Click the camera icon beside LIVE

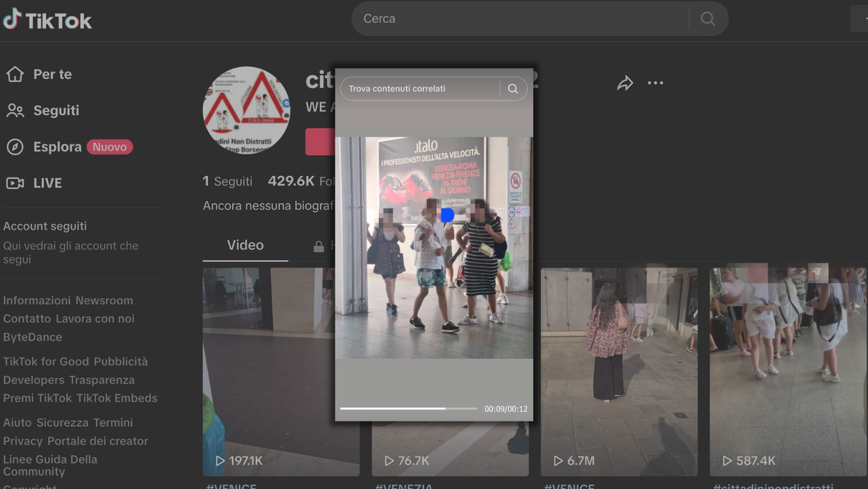point(15,183)
